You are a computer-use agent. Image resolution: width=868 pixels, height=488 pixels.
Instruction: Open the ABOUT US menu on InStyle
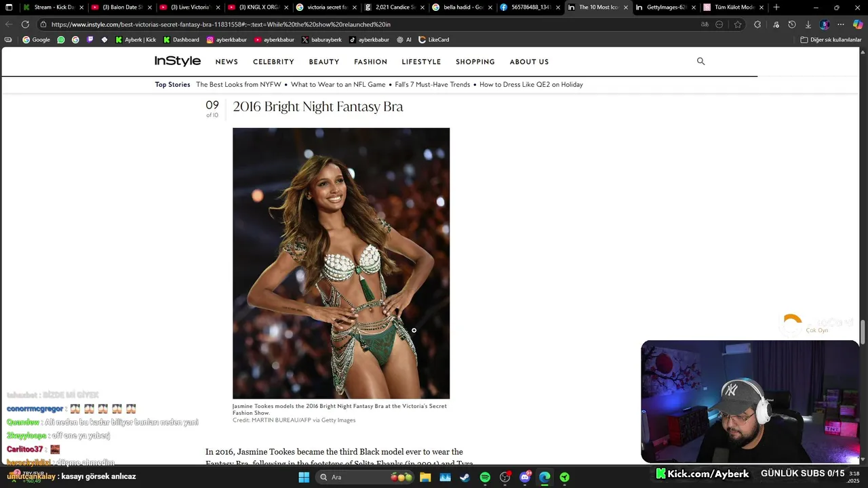pos(529,62)
